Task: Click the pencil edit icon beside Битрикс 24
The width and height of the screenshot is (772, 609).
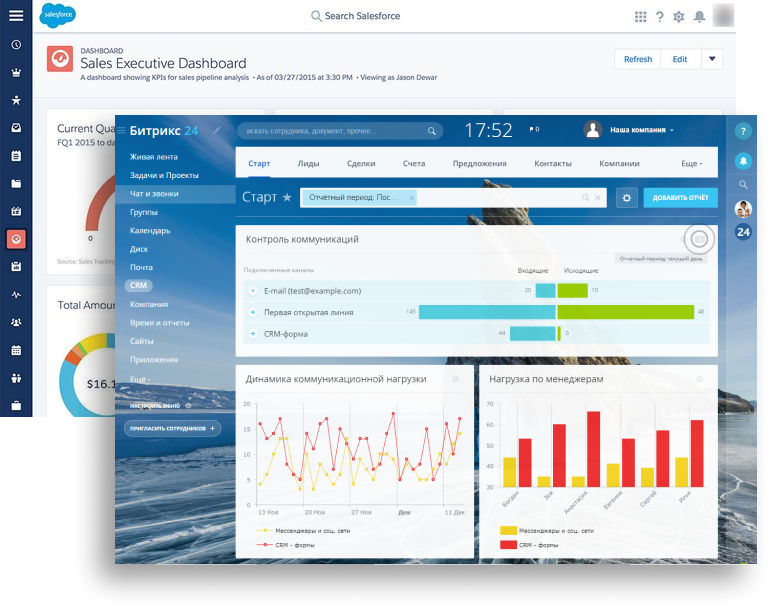Action: 217,130
